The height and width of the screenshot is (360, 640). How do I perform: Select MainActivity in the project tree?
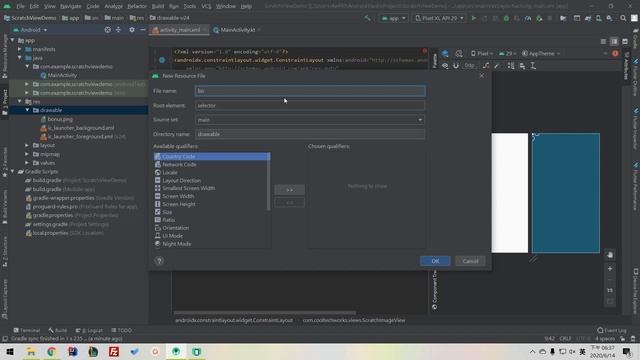tap(62, 75)
